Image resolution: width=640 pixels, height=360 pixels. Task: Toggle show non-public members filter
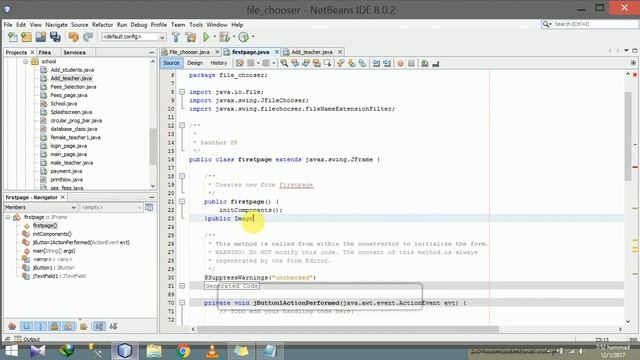pyautogui.click(x=54, y=326)
